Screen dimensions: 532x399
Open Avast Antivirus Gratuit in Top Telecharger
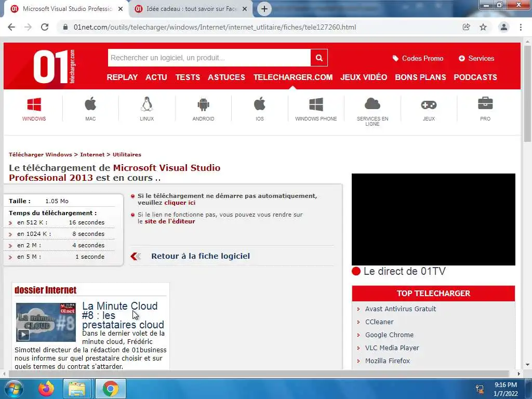point(401,309)
